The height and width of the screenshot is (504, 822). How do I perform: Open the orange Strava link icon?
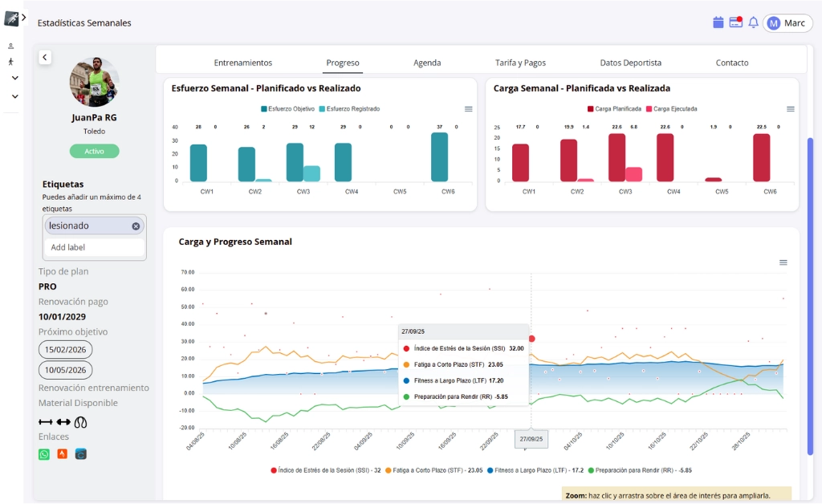pos(63,454)
